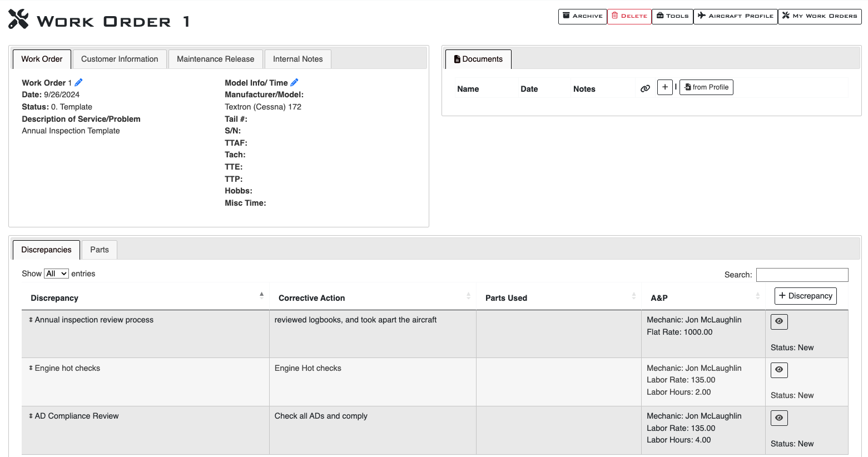
Task: Archive this work order
Action: click(582, 16)
